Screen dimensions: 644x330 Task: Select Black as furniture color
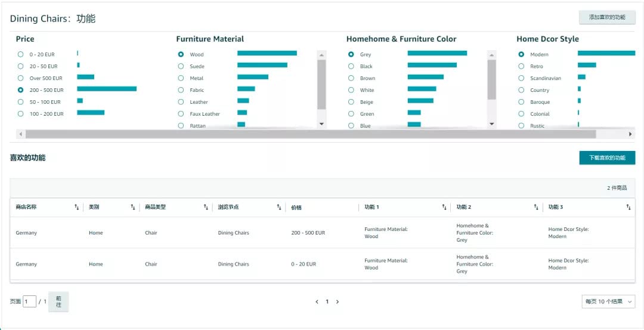(x=351, y=66)
